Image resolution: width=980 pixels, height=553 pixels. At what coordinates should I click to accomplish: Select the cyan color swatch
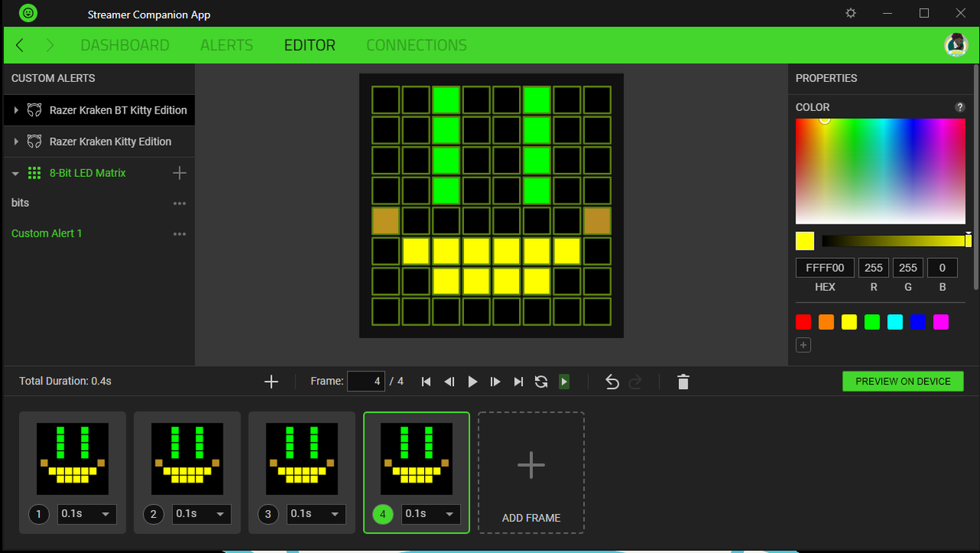tap(895, 322)
